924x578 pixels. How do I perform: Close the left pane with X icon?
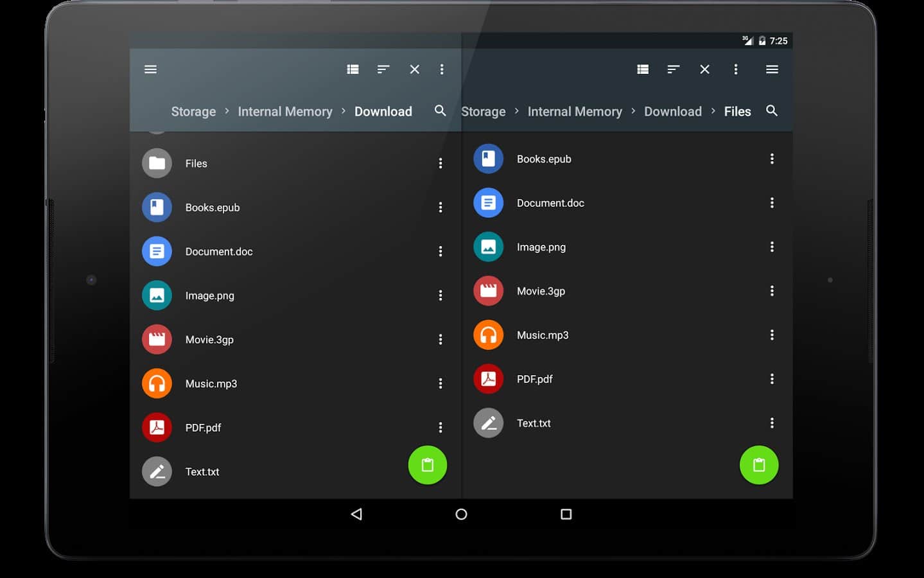point(415,69)
